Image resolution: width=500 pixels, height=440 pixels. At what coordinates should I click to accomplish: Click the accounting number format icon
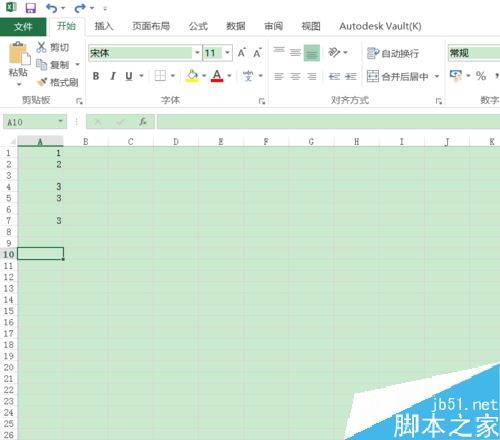[456, 76]
